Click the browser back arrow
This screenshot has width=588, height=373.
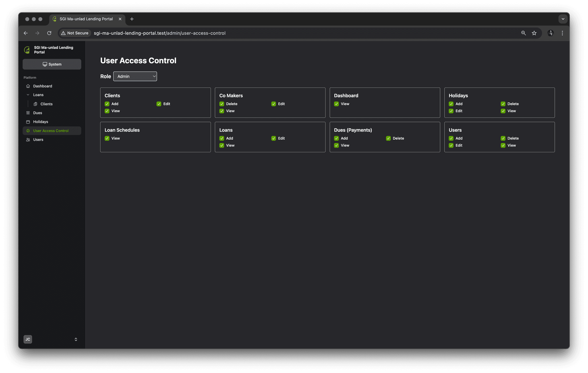pyautogui.click(x=26, y=33)
